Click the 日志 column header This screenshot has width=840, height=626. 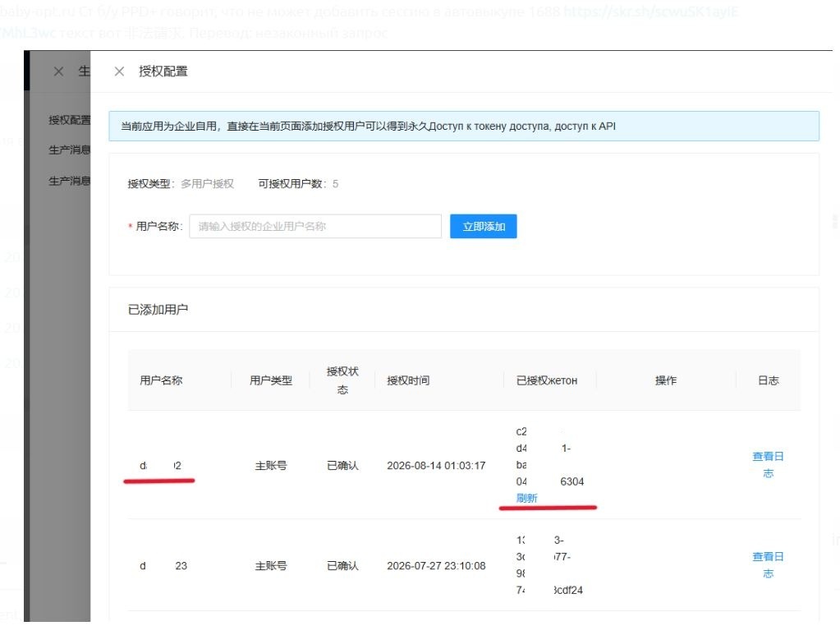point(769,380)
